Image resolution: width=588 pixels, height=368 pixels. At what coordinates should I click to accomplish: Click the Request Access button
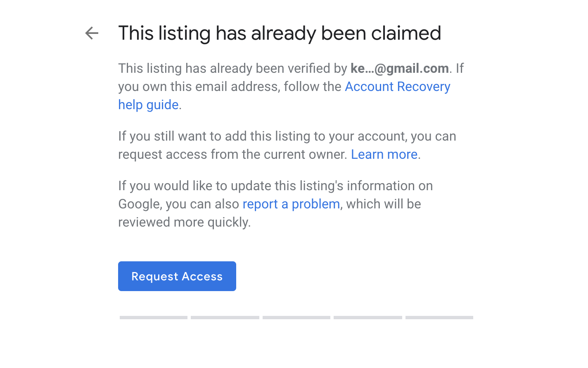[177, 276]
